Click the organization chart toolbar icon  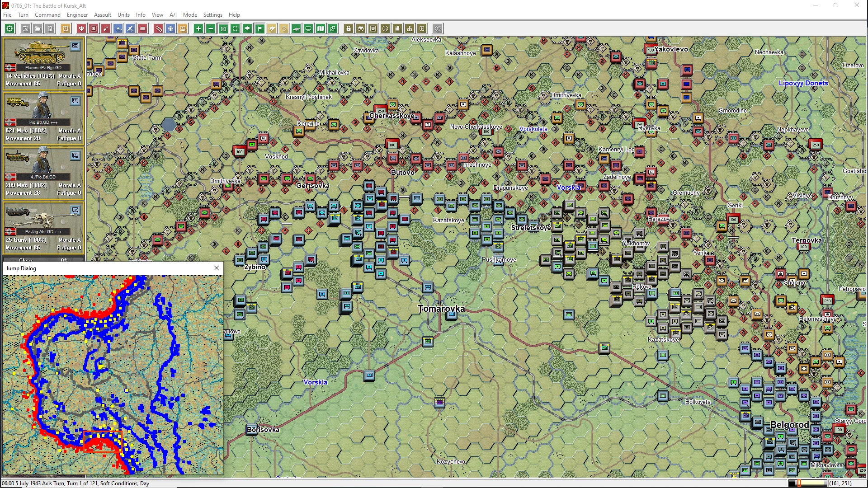point(410,29)
